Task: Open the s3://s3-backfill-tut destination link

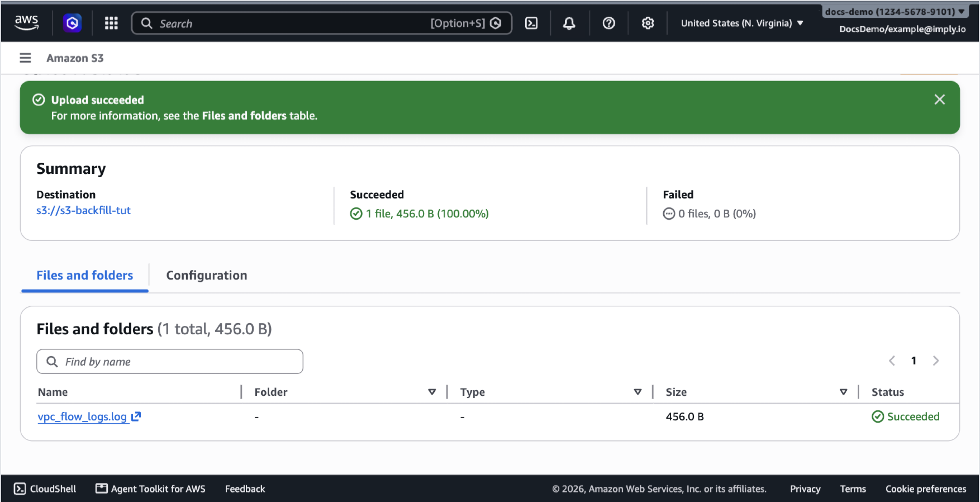Action: (x=83, y=211)
